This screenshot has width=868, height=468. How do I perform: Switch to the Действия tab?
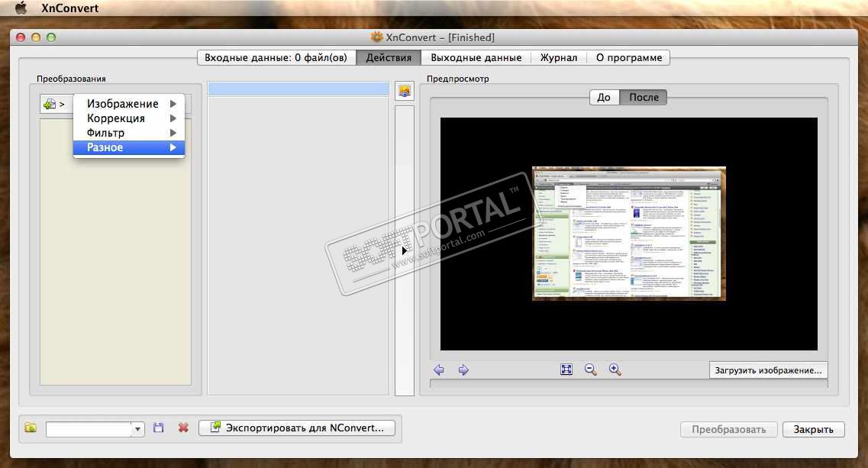pyautogui.click(x=389, y=57)
